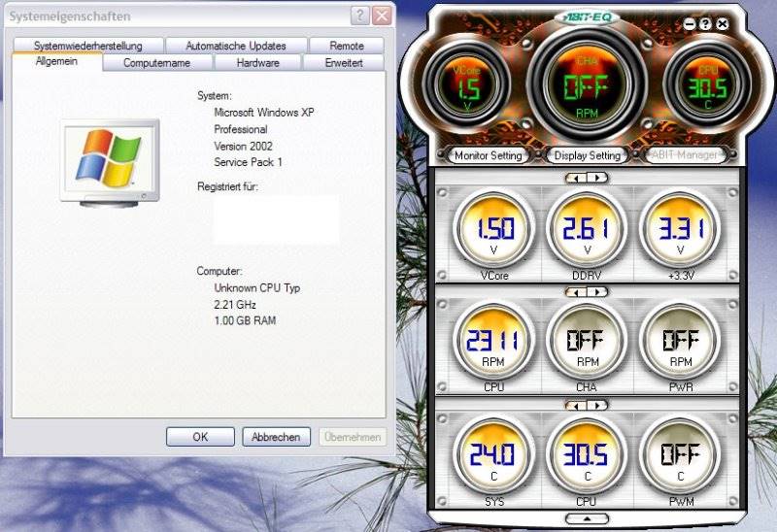Collapse ABIT EQ panel with bottom up arrow
The width and height of the screenshot is (777, 532).
[587, 518]
